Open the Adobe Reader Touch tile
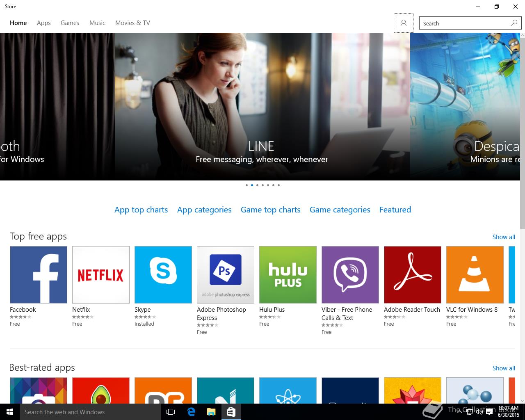Image resolution: width=525 pixels, height=420 pixels. coord(413,275)
